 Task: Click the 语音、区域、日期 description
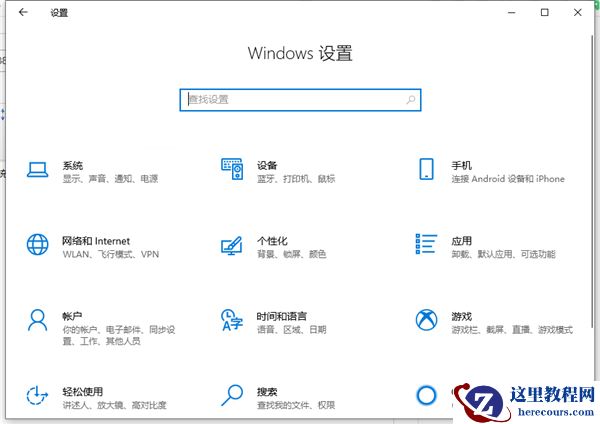tap(292, 329)
